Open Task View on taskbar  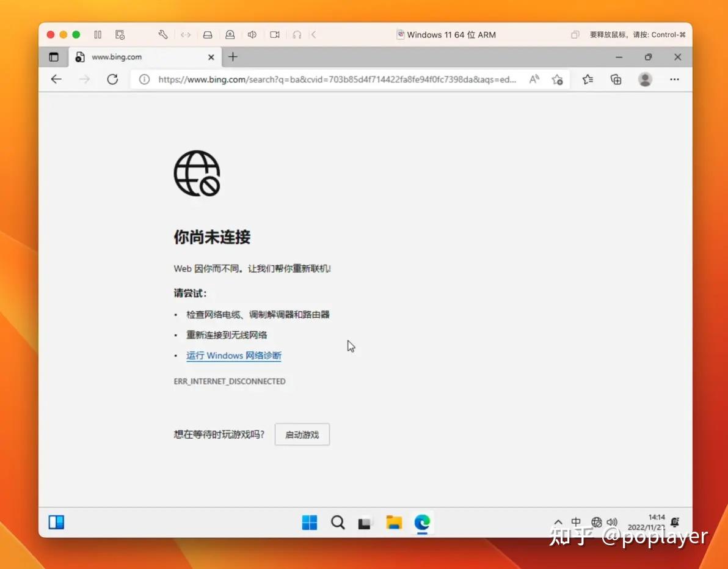tap(365, 523)
